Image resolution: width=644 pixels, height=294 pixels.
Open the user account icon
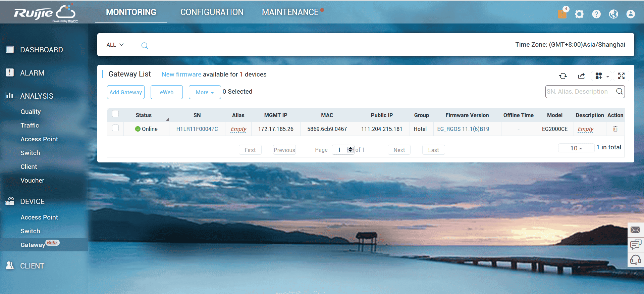[631, 14]
